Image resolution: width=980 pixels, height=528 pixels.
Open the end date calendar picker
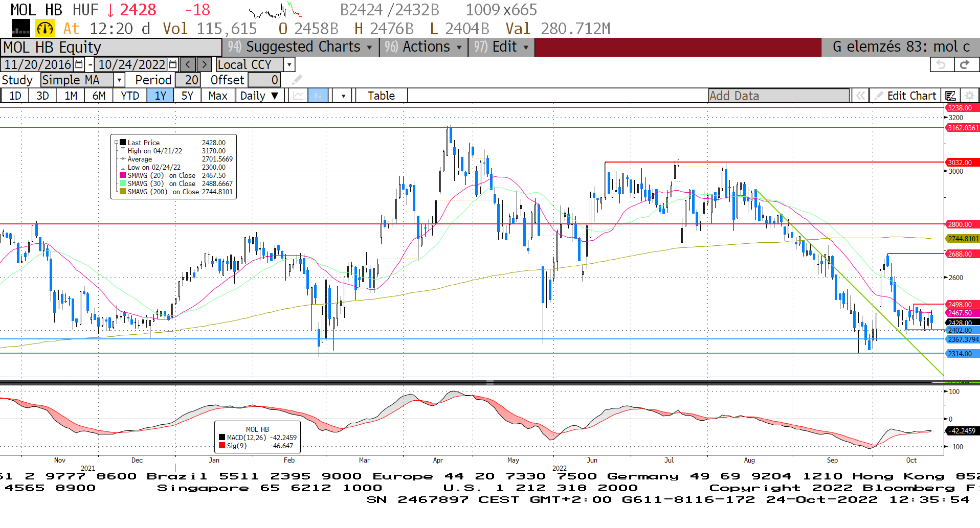pos(173,64)
